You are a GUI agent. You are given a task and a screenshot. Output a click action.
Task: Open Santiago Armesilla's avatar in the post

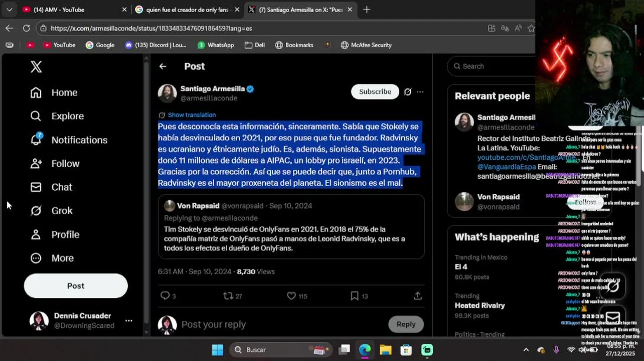[x=167, y=93]
